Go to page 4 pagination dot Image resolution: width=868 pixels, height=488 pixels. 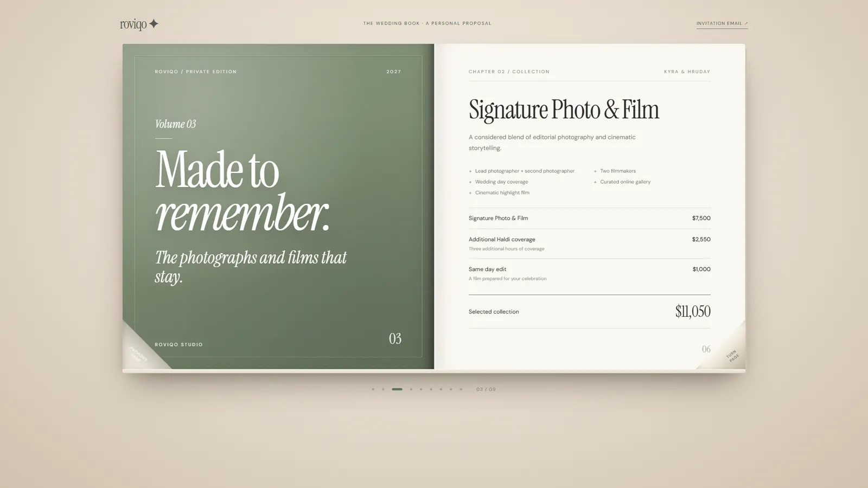tap(411, 389)
